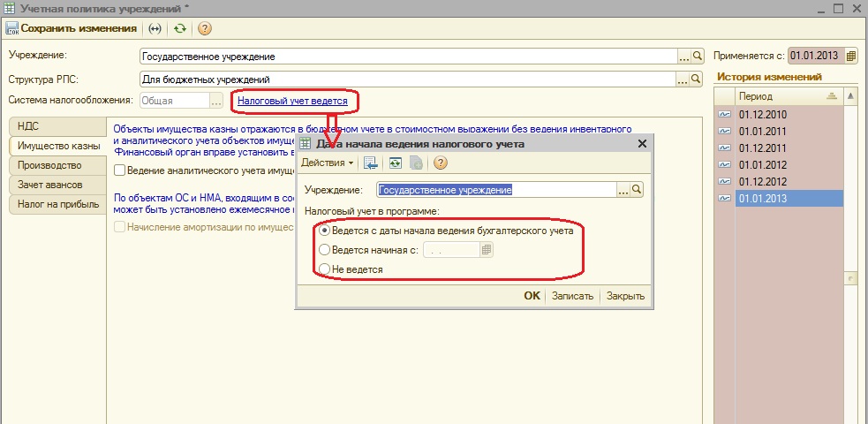Click the reread icon in dialog toolbar

tap(397, 163)
